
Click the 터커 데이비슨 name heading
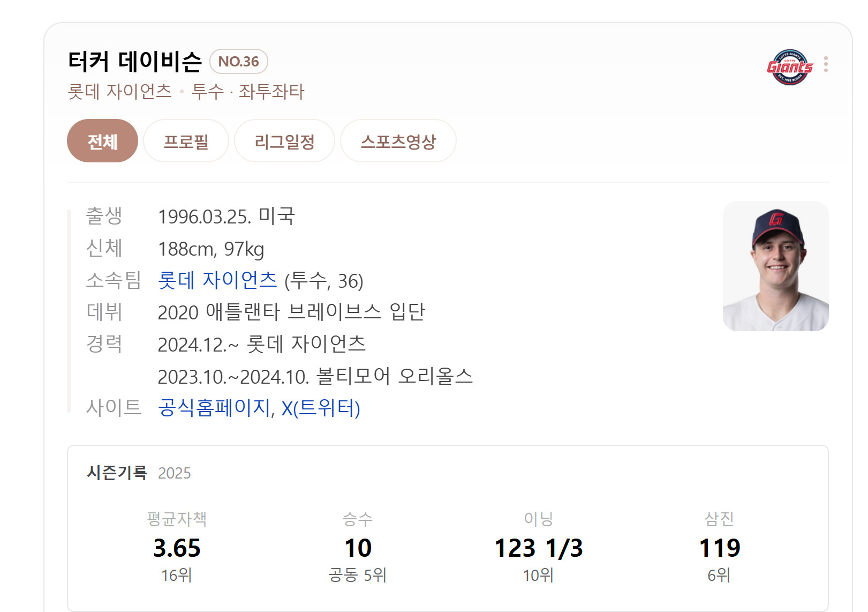135,62
